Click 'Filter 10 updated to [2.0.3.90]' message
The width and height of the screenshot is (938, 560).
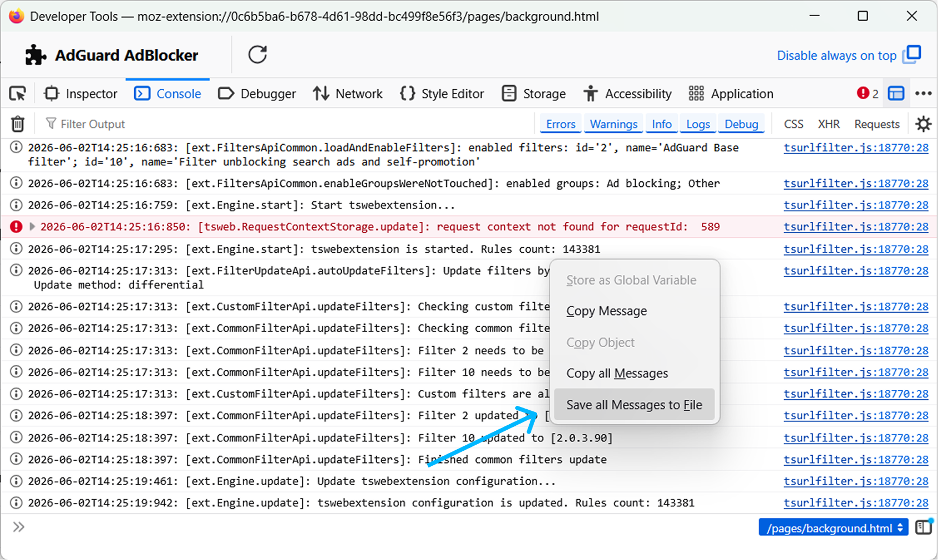515,438
